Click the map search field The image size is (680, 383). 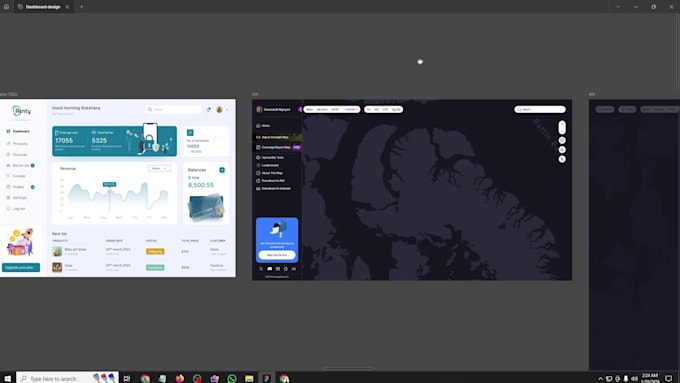[540, 109]
